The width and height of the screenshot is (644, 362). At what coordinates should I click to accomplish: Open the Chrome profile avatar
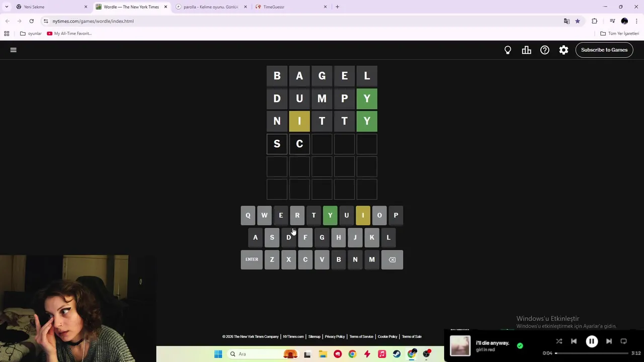624,21
